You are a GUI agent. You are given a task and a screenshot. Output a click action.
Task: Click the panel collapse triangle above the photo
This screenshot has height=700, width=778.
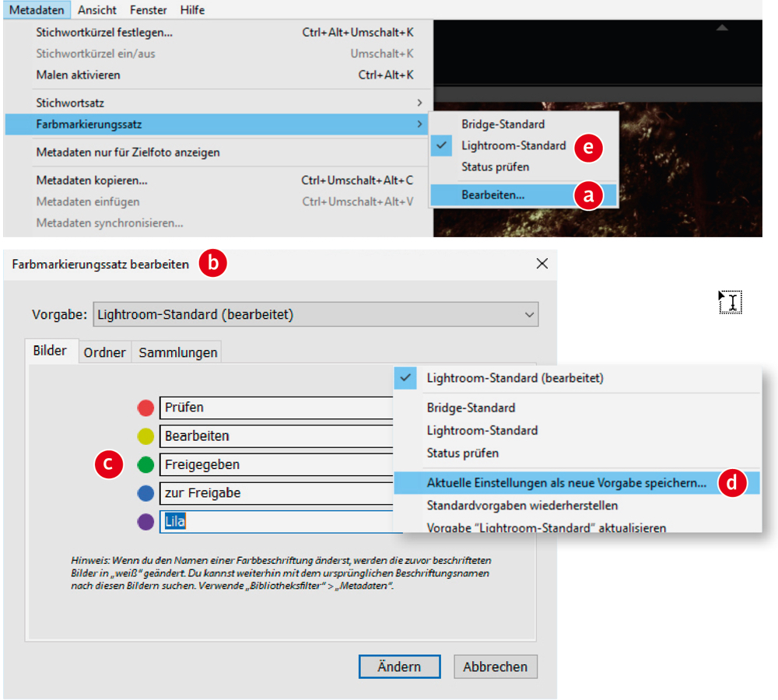click(722, 28)
